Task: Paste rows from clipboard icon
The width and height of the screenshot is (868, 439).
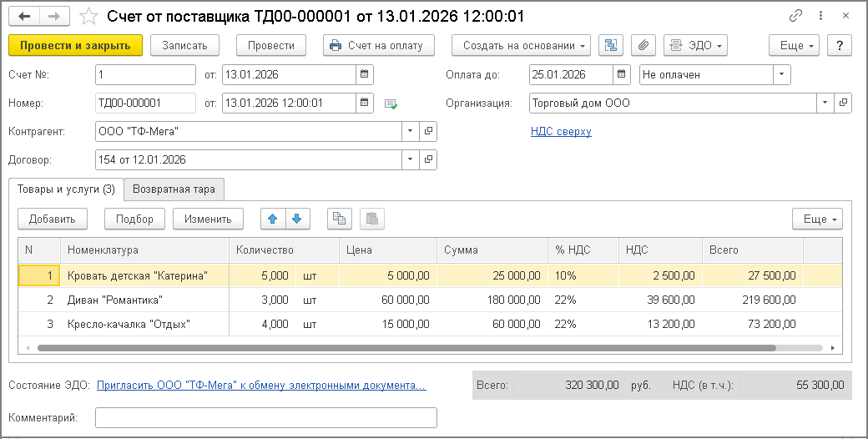Action: [x=372, y=219]
